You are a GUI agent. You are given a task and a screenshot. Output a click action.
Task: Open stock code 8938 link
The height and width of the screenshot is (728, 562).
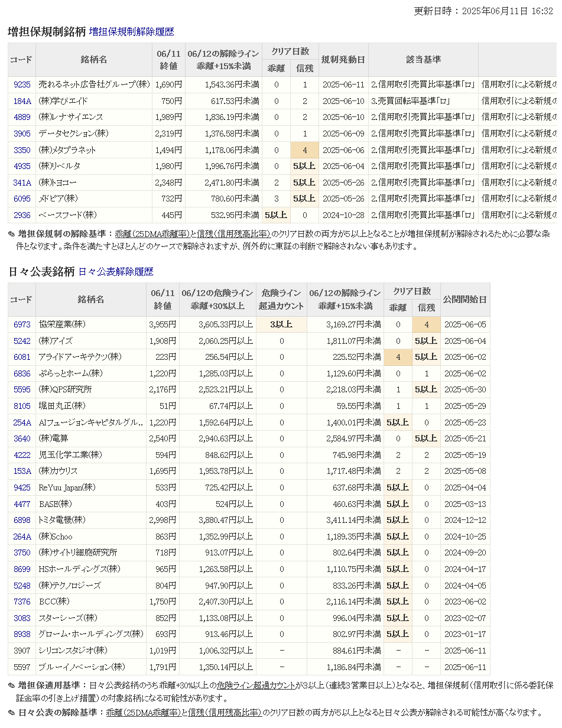[x=22, y=634]
